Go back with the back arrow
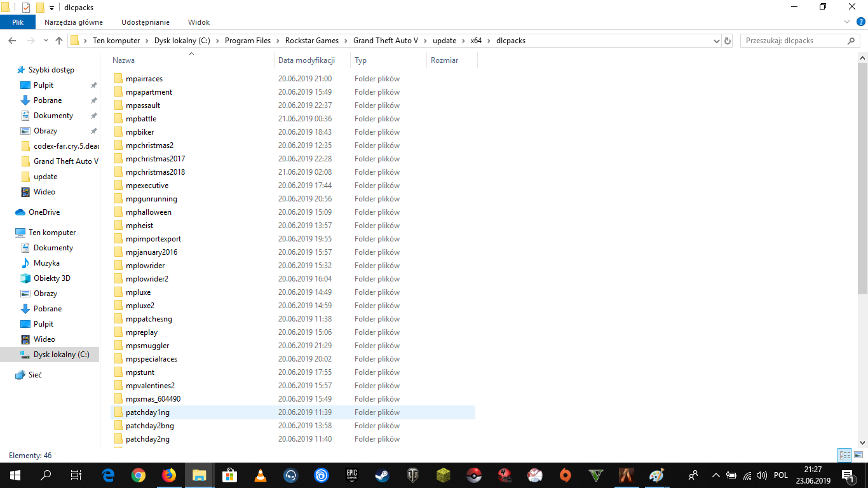The image size is (868, 488). (x=12, y=40)
